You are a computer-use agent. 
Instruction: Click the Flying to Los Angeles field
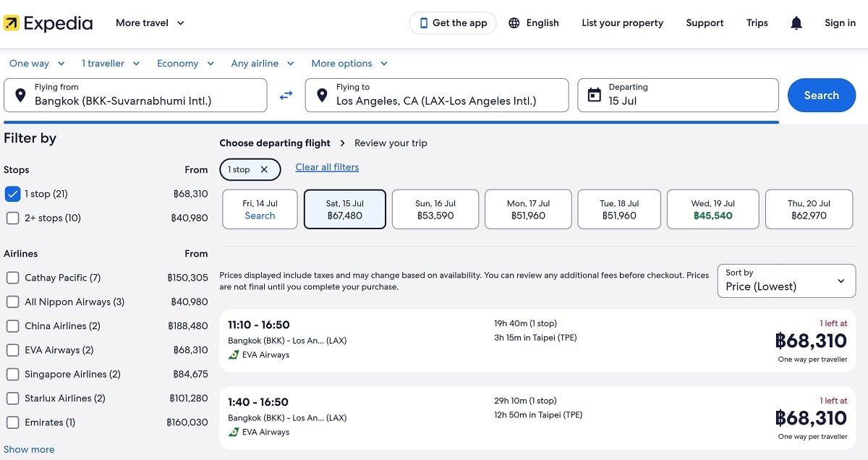pos(437,95)
